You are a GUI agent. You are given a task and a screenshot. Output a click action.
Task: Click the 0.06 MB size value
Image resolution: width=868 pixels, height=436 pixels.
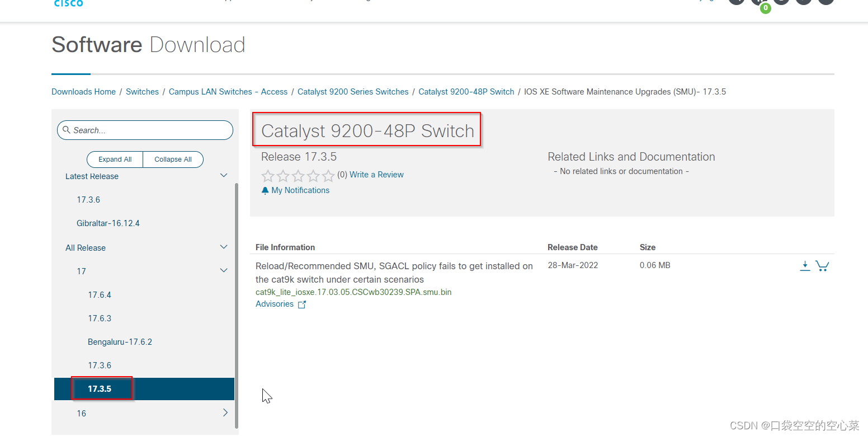655,265
